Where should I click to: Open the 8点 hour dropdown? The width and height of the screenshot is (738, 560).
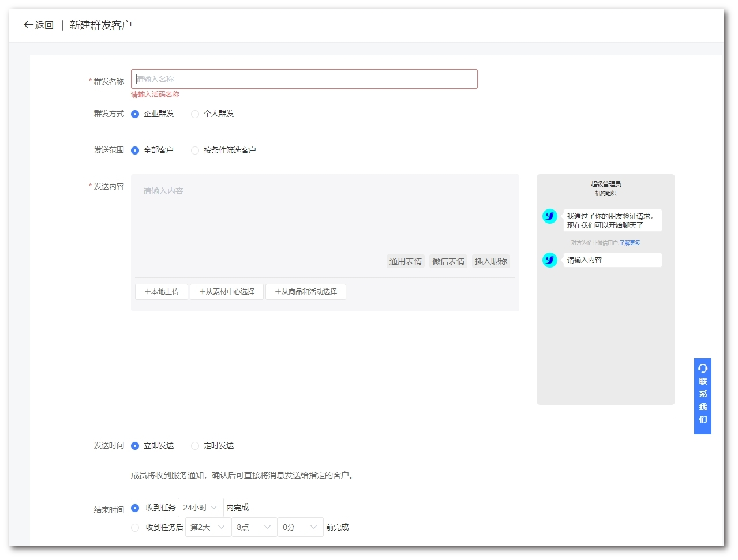[x=254, y=528]
